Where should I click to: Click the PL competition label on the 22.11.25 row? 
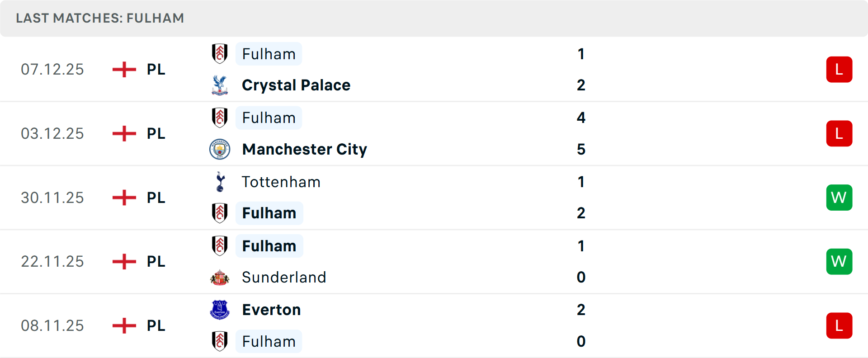pyautogui.click(x=155, y=261)
